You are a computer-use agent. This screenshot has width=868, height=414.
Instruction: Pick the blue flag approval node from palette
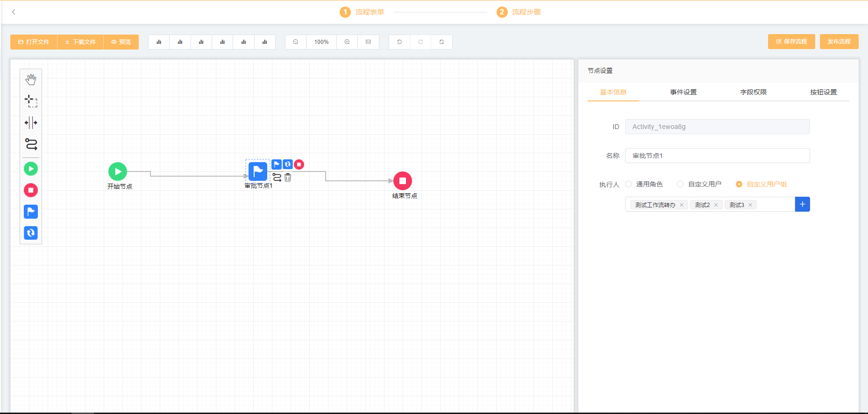pos(31,212)
